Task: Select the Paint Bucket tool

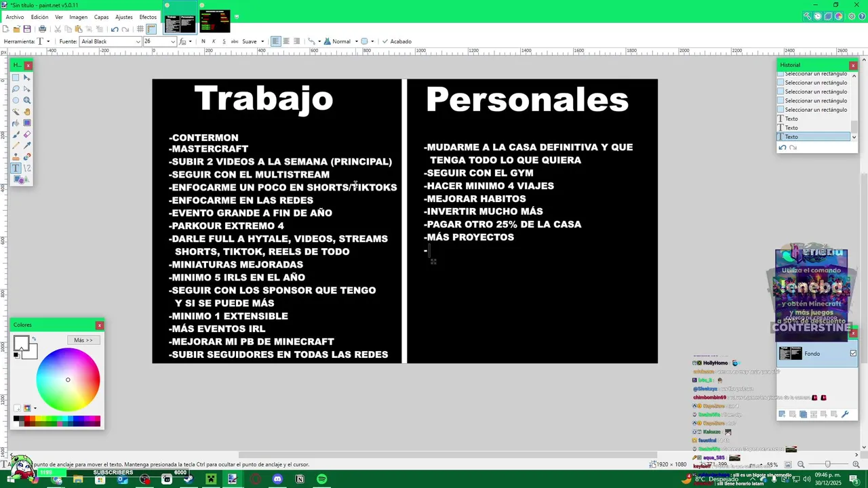Action: point(16,123)
